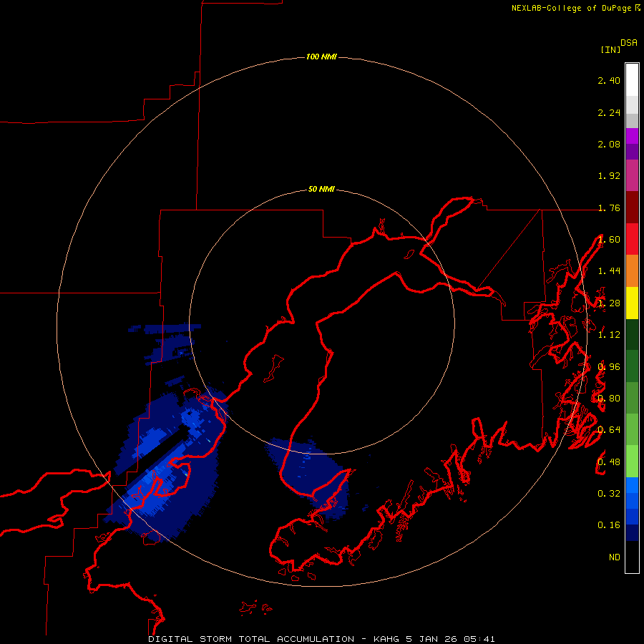
Task: Click the 100 NMI range ring label
Action: tap(321, 57)
